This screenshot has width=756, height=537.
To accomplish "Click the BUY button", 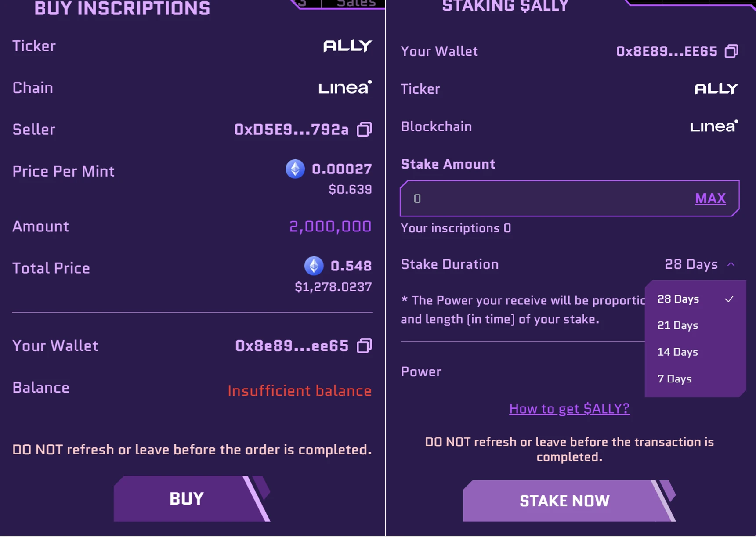I will click(x=187, y=498).
